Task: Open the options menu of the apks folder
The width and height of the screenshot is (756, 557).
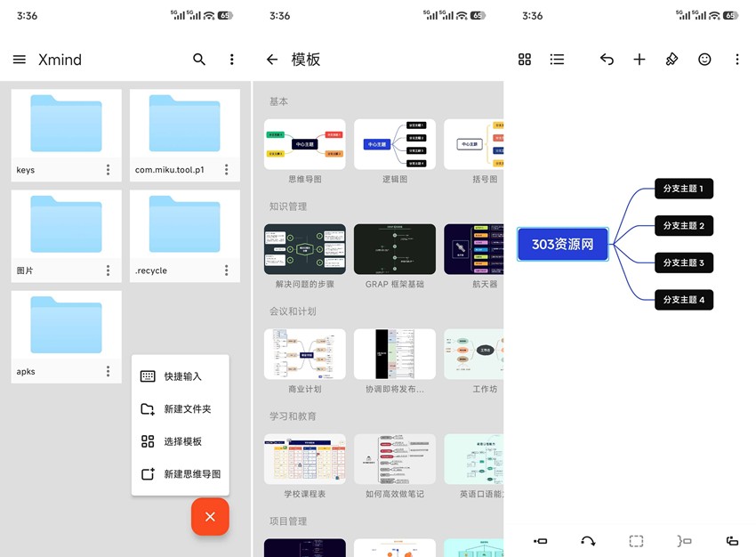Action: coord(106,371)
